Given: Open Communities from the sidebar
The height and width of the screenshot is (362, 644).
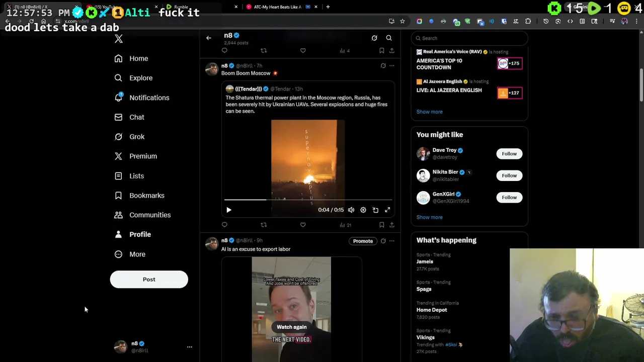Looking at the screenshot, I should click(x=142, y=215).
